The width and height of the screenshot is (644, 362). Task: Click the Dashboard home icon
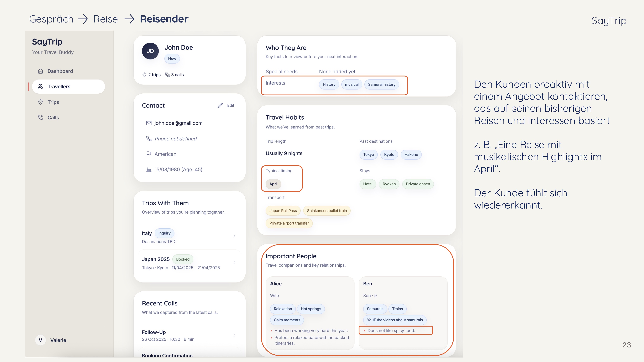coord(40,71)
